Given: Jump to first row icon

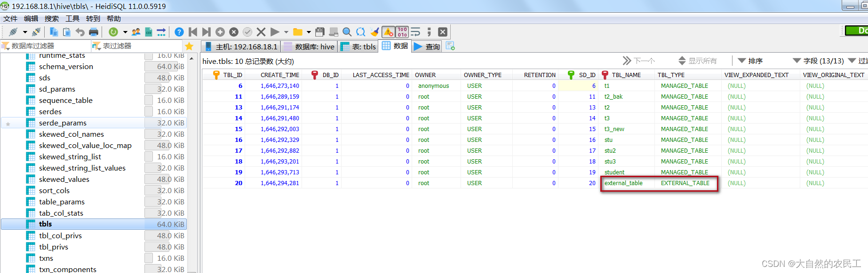Looking at the screenshot, I should click(x=193, y=32).
